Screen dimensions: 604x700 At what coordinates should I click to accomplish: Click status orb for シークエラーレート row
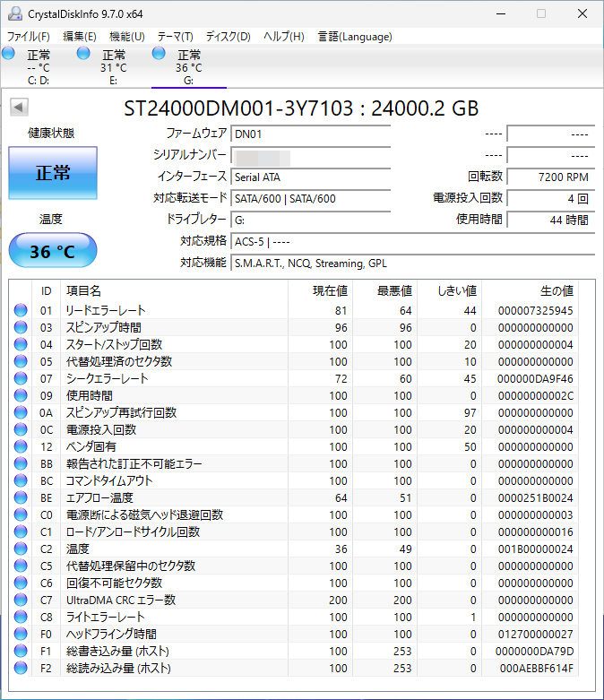[x=21, y=378]
